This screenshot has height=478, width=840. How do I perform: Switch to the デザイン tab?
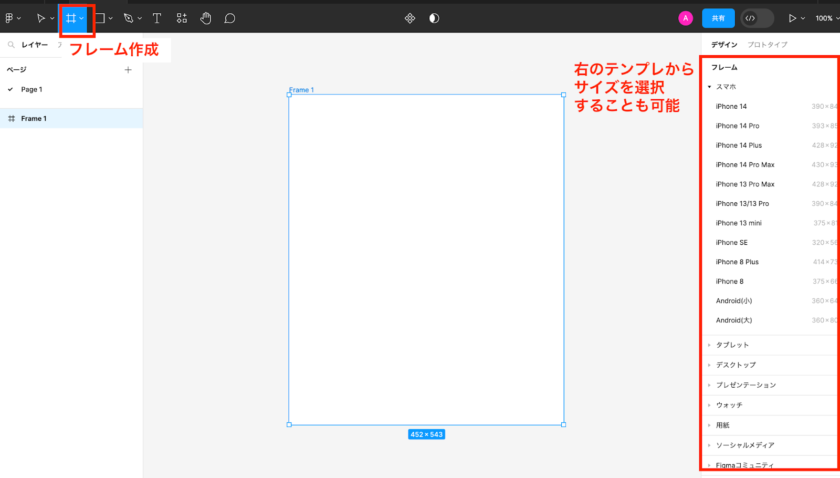pyautogui.click(x=724, y=45)
